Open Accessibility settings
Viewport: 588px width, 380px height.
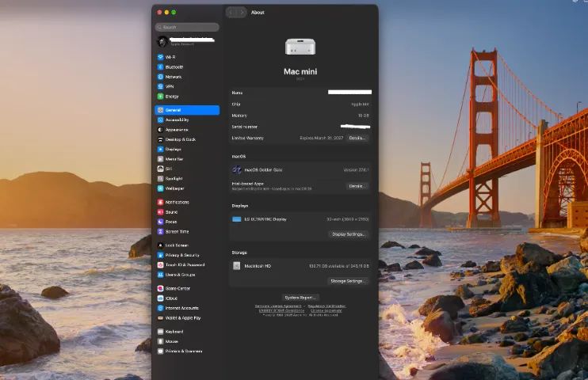(187, 120)
